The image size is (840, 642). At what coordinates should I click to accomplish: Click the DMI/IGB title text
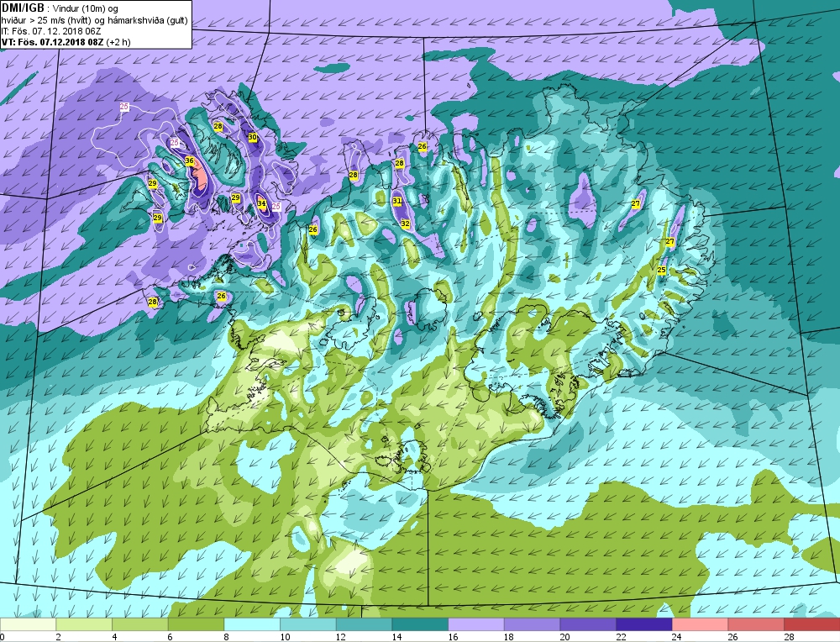(x=23, y=8)
